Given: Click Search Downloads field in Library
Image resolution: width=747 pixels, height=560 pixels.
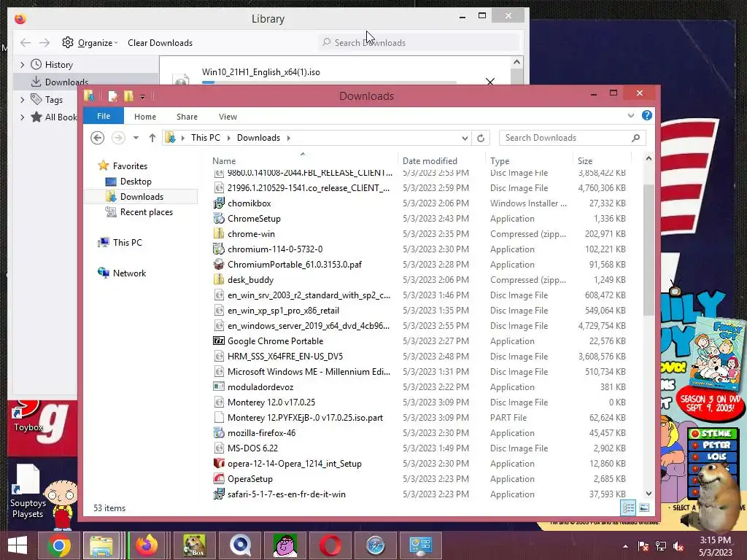Looking at the screenshot, I should click(x=419, y=43).
